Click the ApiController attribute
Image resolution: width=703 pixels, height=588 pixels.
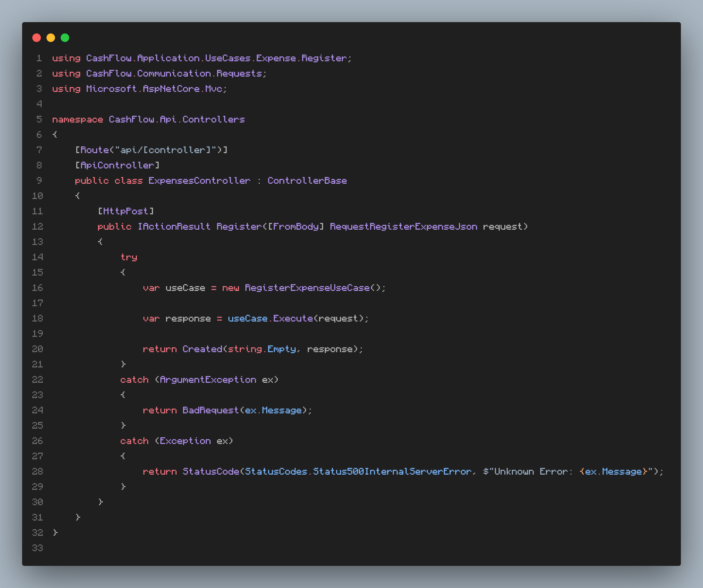pyautogui.click(x=117, y=165)
